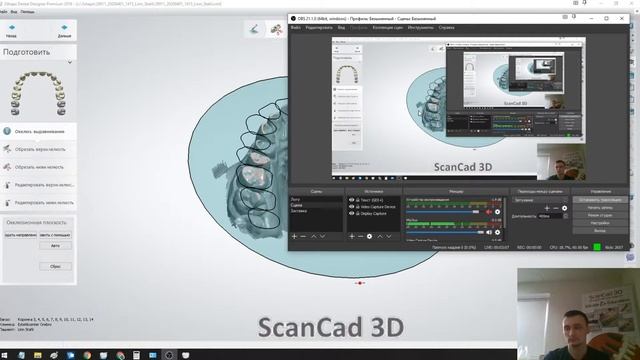Toggle visibility of Display Capture source
This screenshot has height=360, width=640.
(x=351, y=213)
